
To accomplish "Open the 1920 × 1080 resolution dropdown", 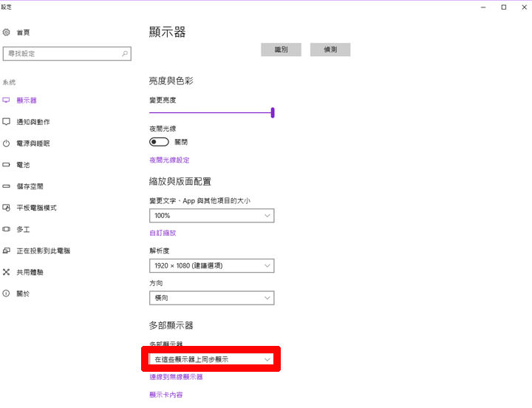I will coord(212,266).
